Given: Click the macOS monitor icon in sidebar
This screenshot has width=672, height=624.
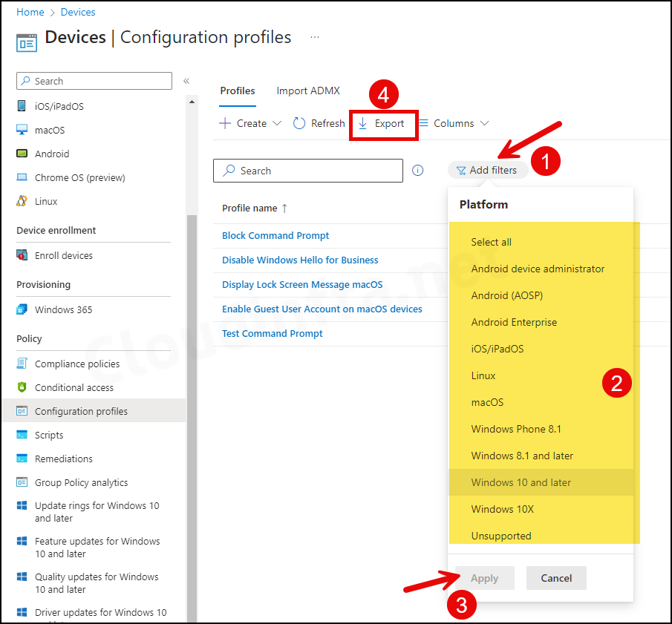Looking at the screenshot, I should point(22,129).
